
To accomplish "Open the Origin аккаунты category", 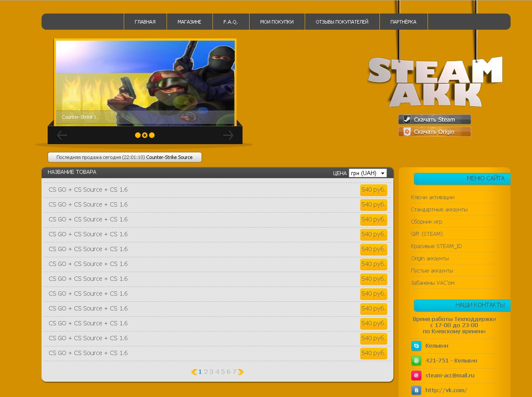I will [430, 259].
